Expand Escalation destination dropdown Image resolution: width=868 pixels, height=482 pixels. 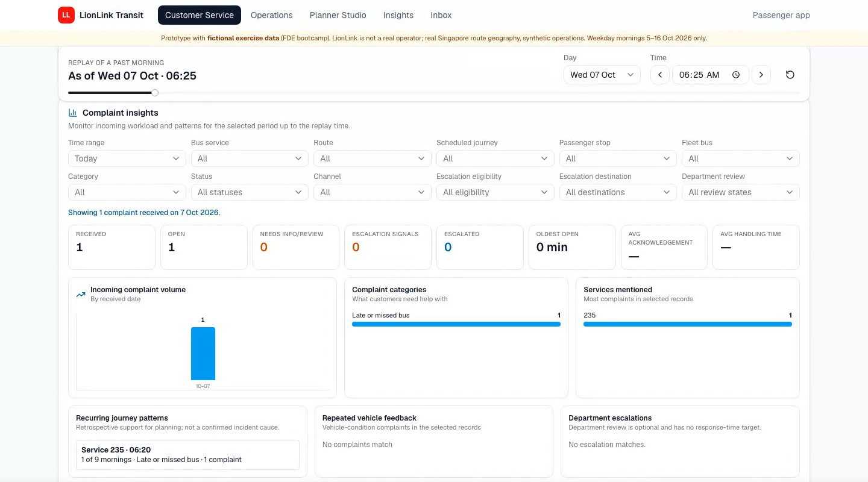pyautogui.click(x=618, y=192)
